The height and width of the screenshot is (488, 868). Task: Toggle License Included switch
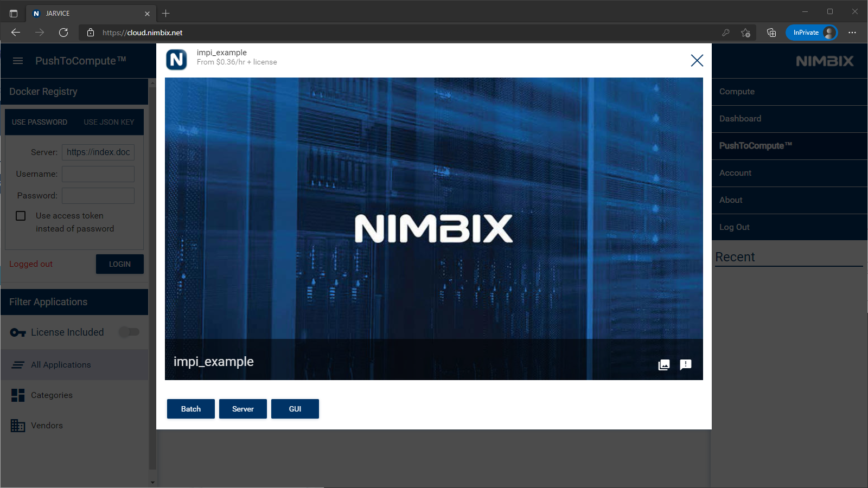(130, 332)
